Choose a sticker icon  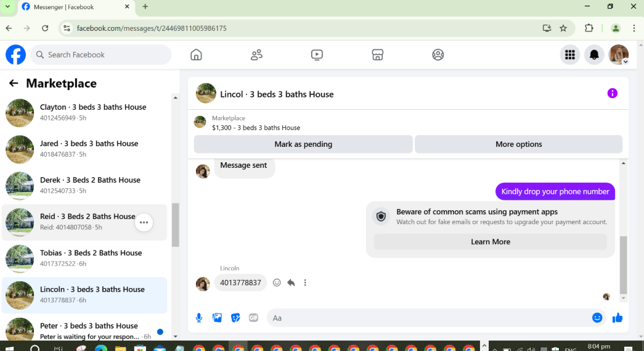point(235,318)
